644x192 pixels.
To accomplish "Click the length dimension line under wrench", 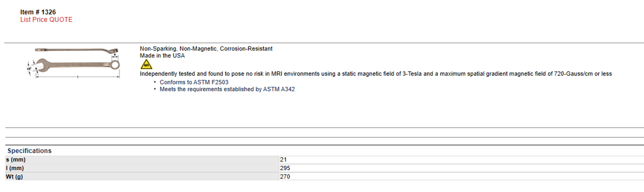I will [x=77, y=77].
